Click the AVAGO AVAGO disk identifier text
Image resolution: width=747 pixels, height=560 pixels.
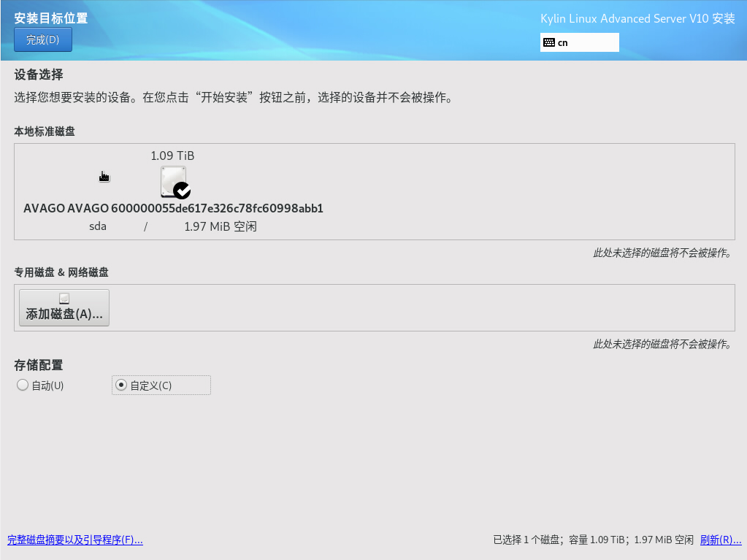pos(173,209)
